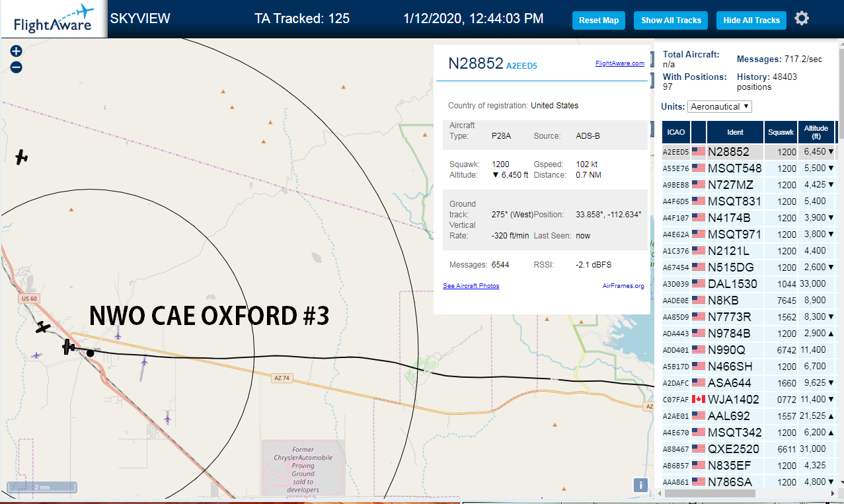
Task: Click the 33,000 altitude value for DAL1530
Action: (x=814, y=284)
